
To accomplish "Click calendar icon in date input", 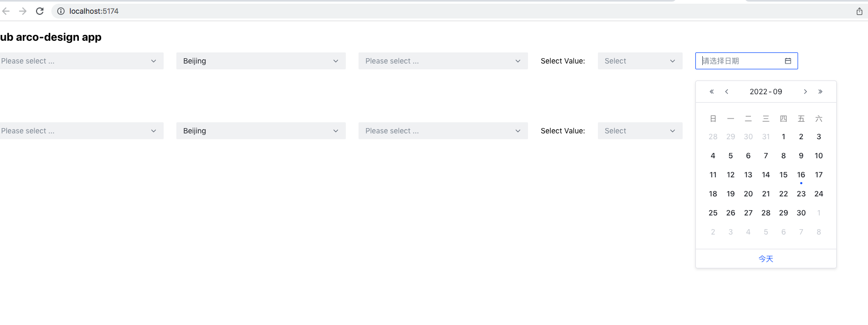I will (x=788, y=61).
